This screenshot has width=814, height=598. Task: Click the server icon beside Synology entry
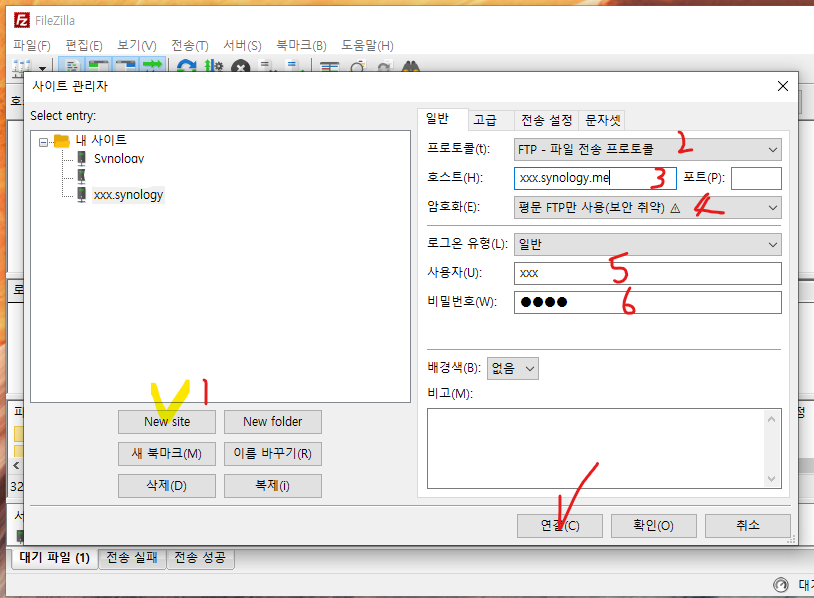point(82,158)
